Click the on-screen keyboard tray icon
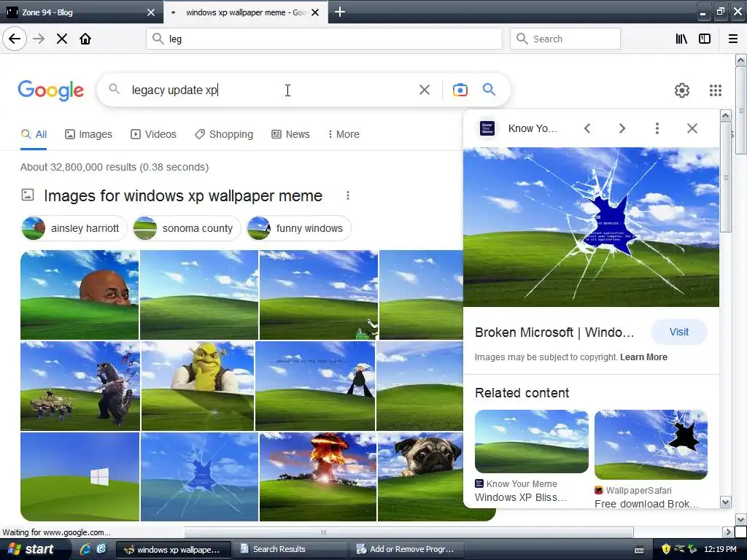The width and height of the screenshot is (747, 560). pyautogui.click(x=639, y=550)
